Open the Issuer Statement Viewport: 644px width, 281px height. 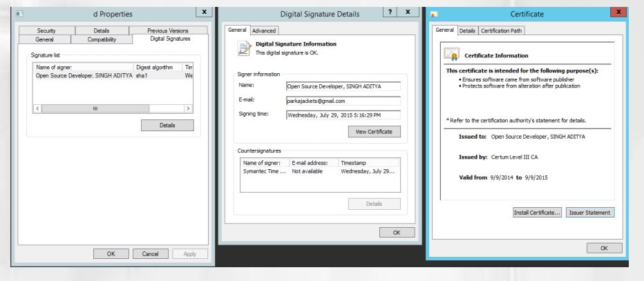pyautogui.click(x=590, y=212)
